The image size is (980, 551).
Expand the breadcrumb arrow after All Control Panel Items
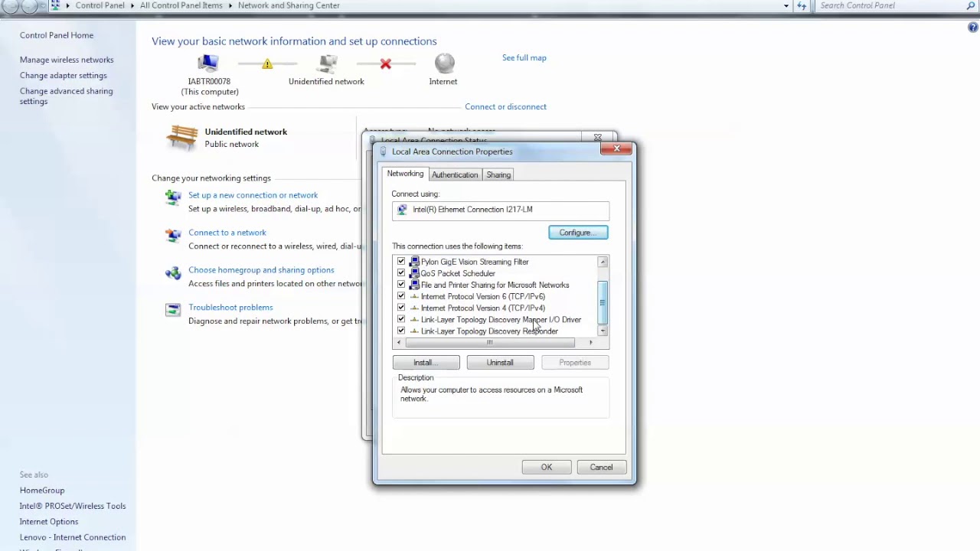click(230, 5)
